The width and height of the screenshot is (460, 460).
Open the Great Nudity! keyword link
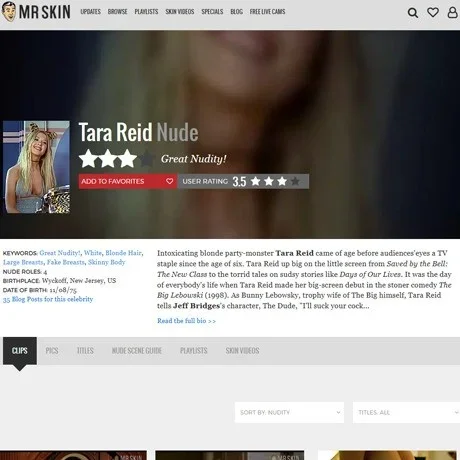[x=60, y=253]
